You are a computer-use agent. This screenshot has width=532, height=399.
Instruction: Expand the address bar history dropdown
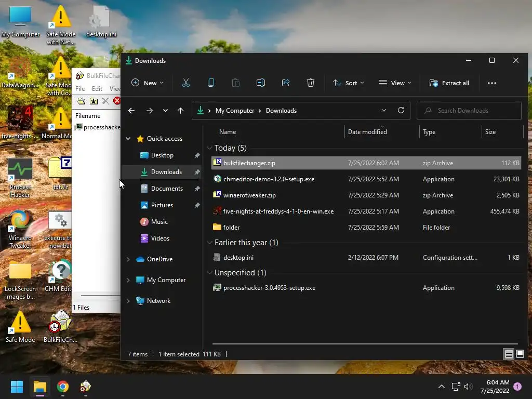tap(384, 110)
